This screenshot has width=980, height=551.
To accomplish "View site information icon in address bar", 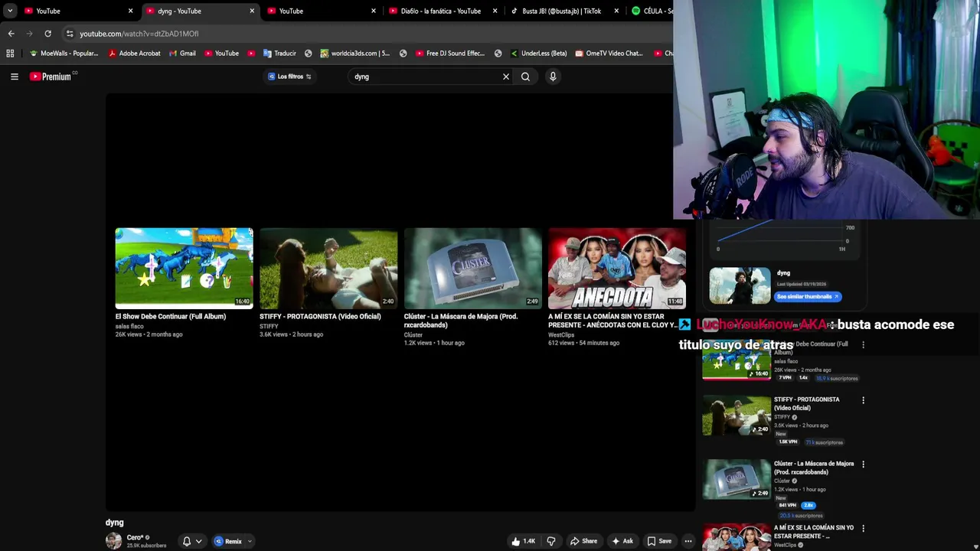I will [70, 34].
